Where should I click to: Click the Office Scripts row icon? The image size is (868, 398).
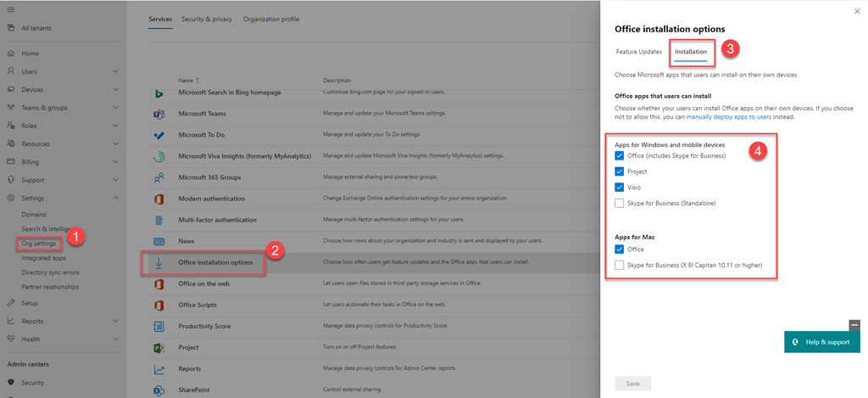pos(159,305)
